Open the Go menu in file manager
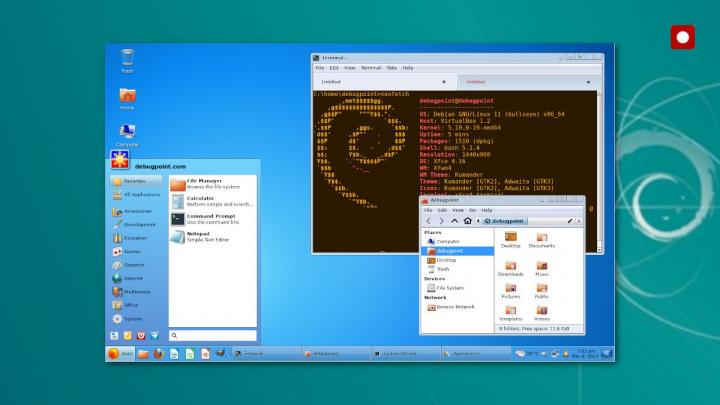720x405 pixels. (471, 210)
